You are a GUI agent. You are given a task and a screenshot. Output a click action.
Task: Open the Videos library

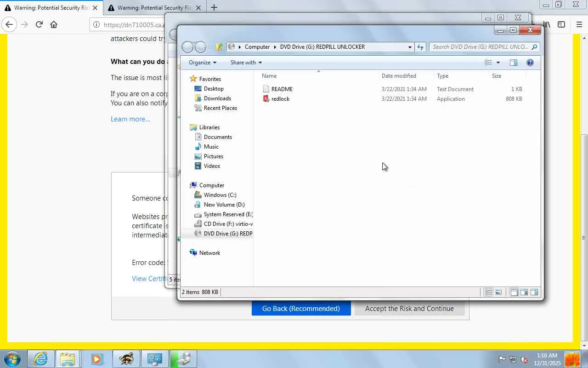pos(212,166)
